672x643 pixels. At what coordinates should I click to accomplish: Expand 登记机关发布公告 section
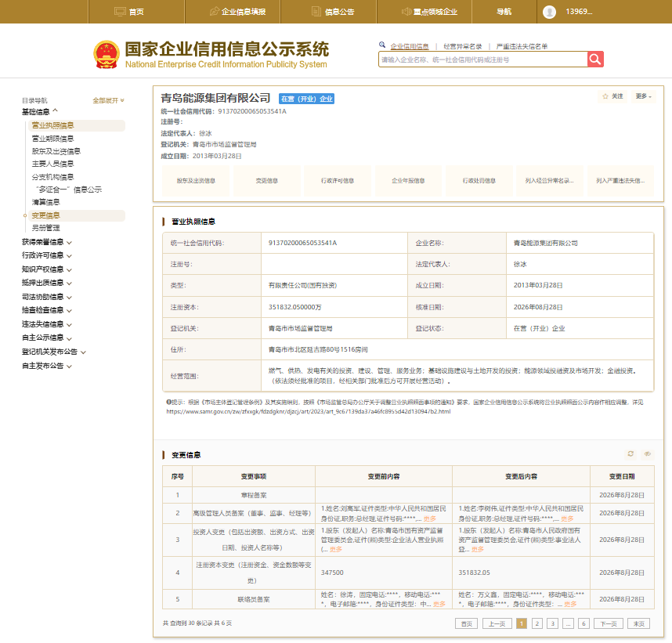tap(54, 352)
